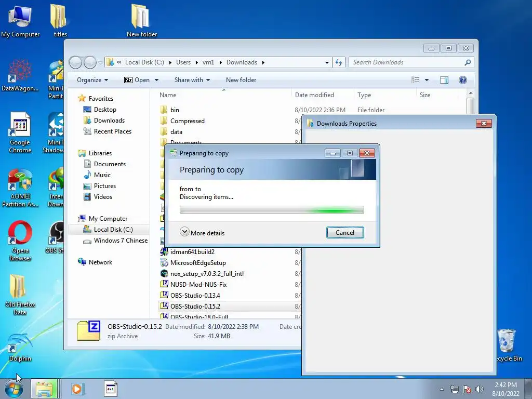Open the Share with dropdown menu
Viewport: 532px width, 399px height.
click(x=192, y=80)
